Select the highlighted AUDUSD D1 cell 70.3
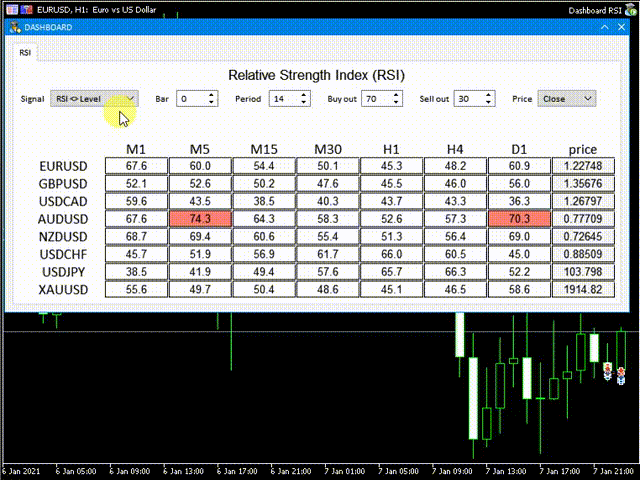 tap(518, 219)
